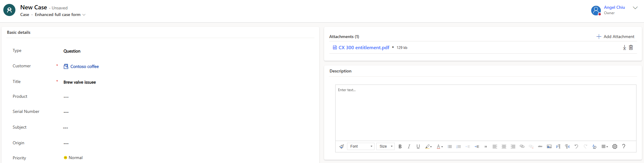The height and width of the screenshot is (163, 644).
Task: Click the empty Product field
Action: 66,97
